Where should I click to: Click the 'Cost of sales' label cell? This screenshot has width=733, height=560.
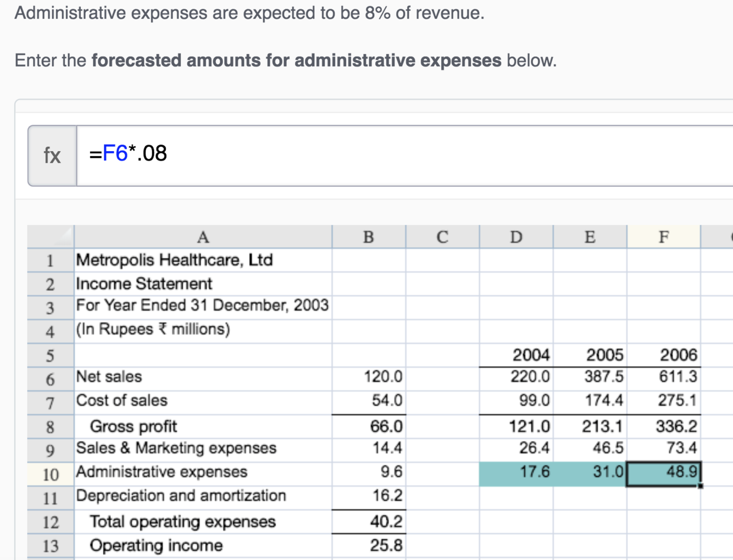pyautogui.click(x=203, y=402)
